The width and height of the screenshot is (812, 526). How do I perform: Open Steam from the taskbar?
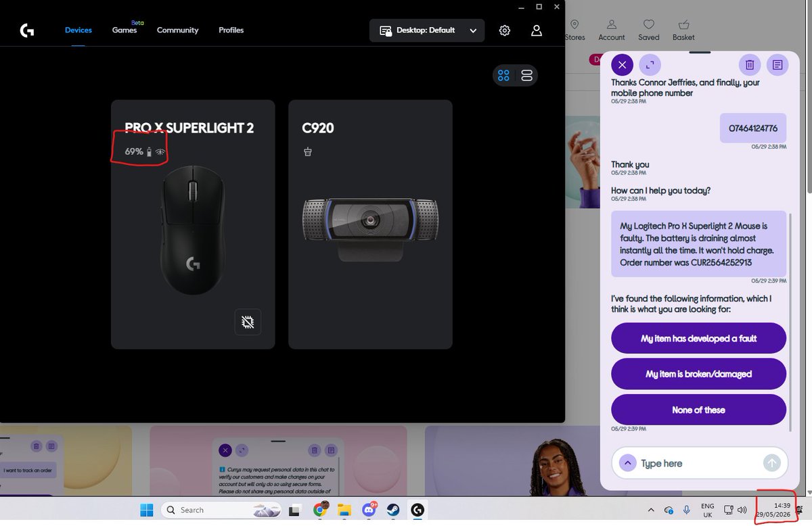393,510
